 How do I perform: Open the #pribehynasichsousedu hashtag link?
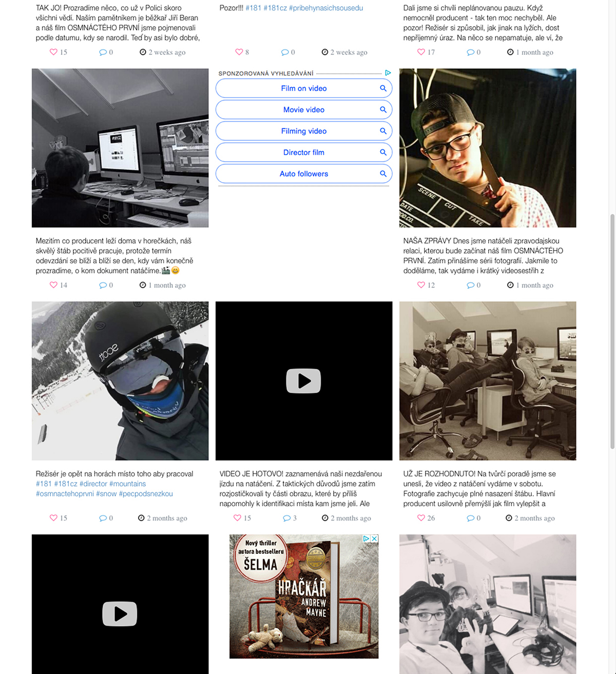tap(326, 8)
